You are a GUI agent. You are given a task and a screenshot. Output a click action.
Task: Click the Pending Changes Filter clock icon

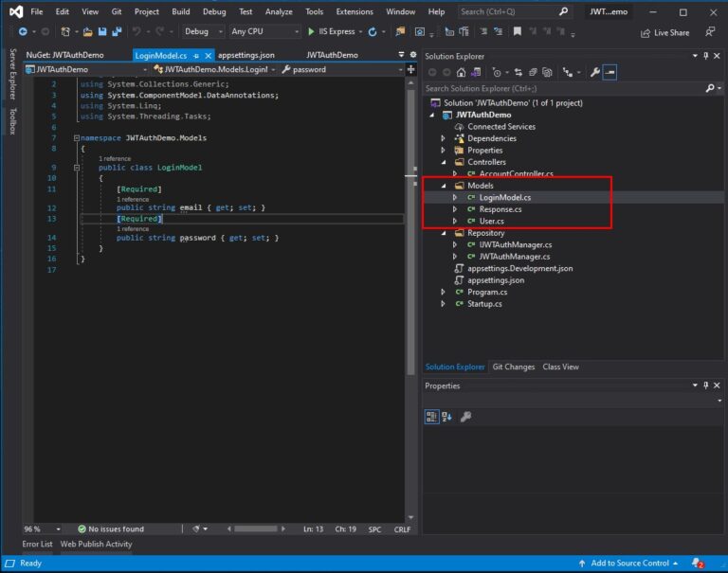[497, 72]
